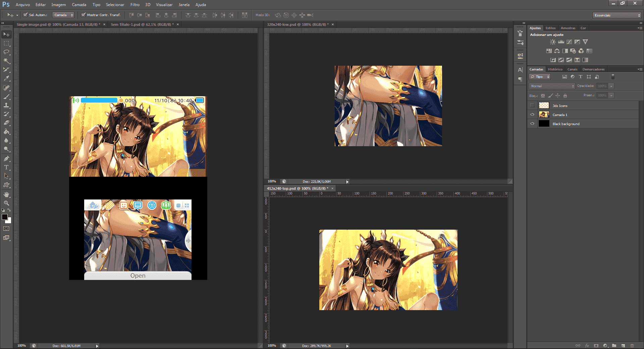The image size is (644, 349).
Task: Add a Color Balance adjustment
Action: click(557, 51)
